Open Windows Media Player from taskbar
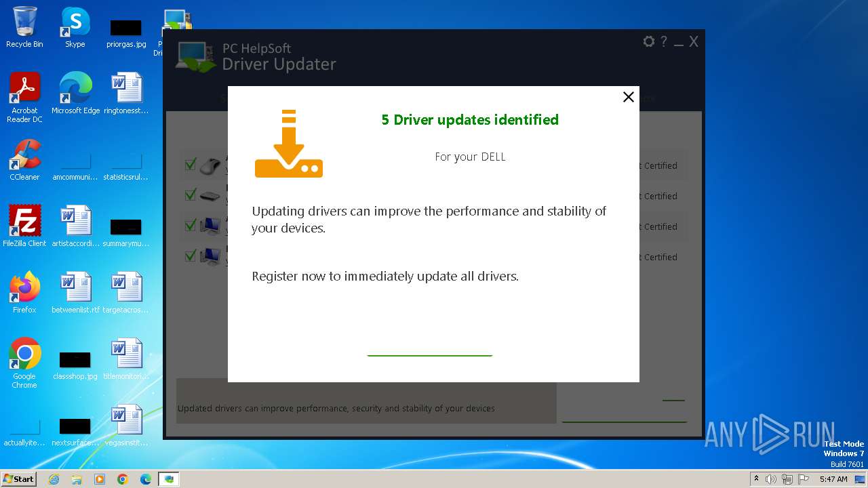 point(100,479)
